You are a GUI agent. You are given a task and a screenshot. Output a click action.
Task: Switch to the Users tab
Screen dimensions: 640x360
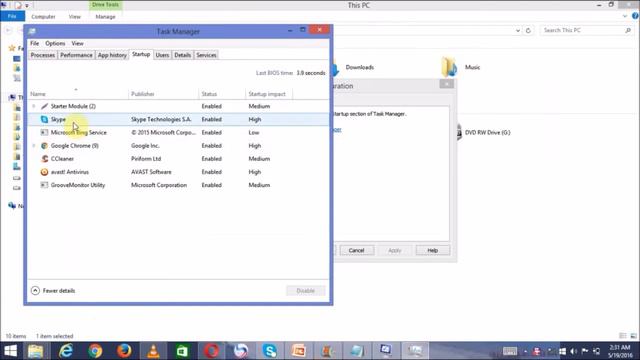[x=162, y=55]
